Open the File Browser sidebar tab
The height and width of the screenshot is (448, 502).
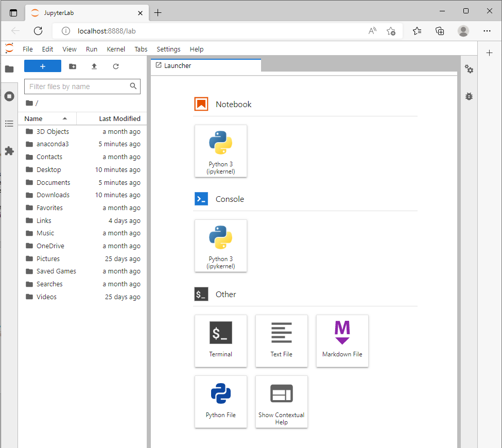pyautogui.click(x=9, y=69)
